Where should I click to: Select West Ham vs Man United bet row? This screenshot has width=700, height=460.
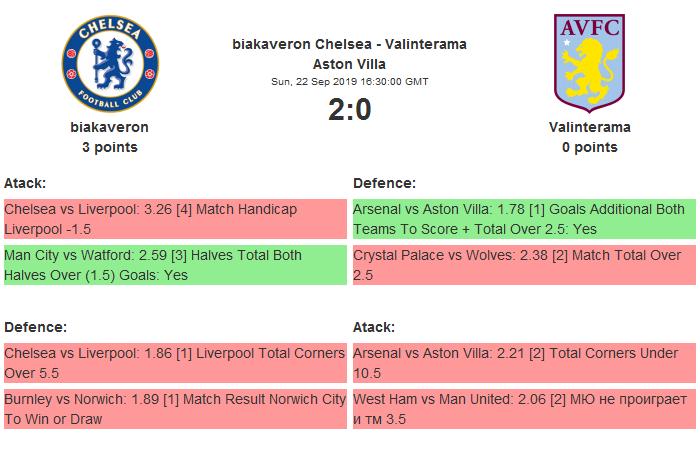[523, 409]
